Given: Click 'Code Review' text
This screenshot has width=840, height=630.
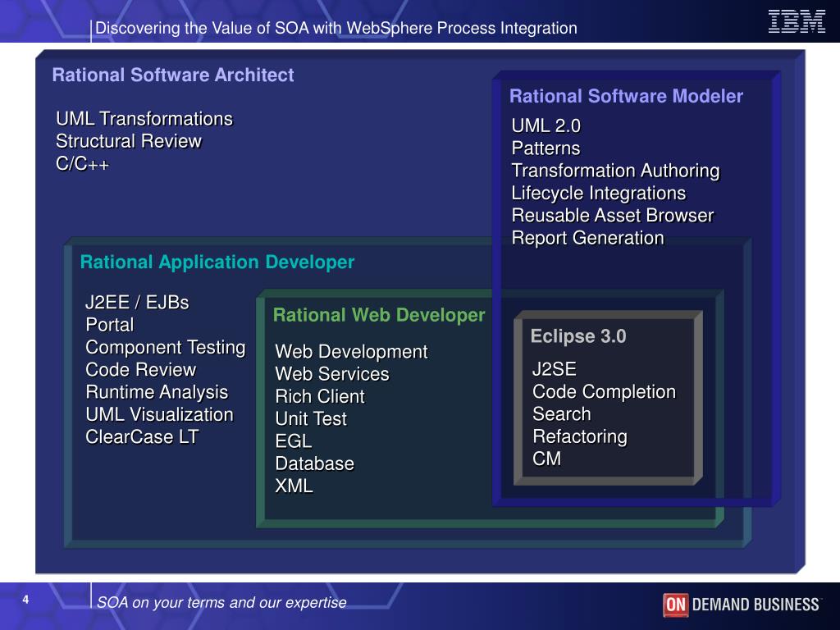Looking at the screenshot, I should (x=141, y=370).
